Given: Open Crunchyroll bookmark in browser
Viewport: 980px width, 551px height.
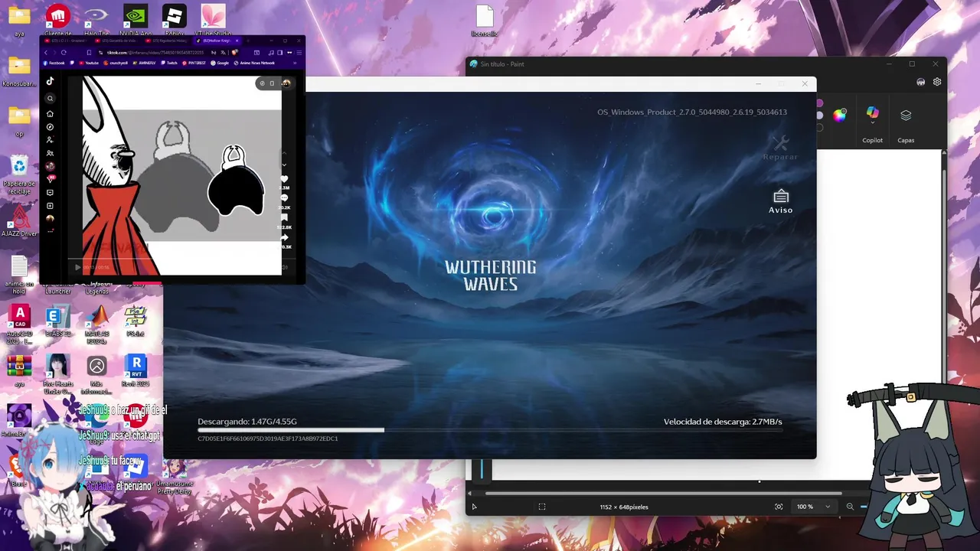Looking at the screenshot, I should 116,63.
